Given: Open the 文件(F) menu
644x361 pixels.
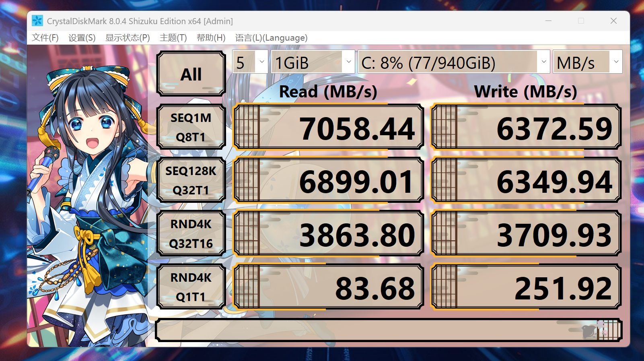Looking at the screenshot, I should (x=45, y=38).
